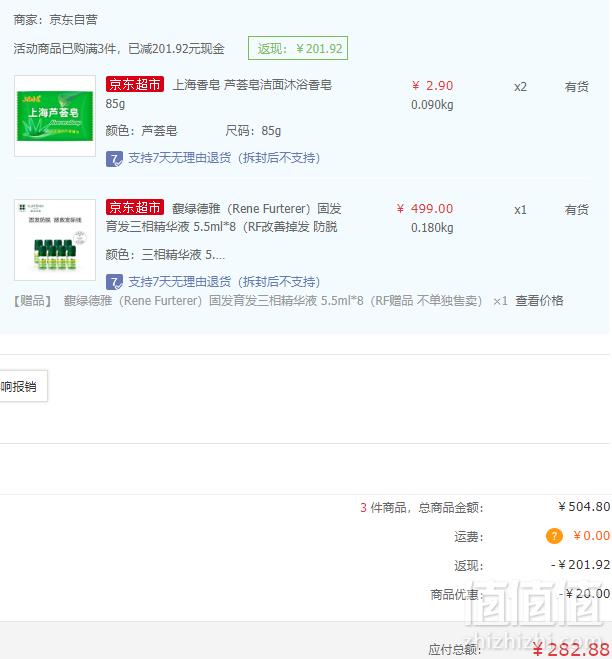Image resolution: width=612 pixels, height=659 pixels.
Task: Click the 运费 ¥0.00 value
Action: click(x=591, y=536)
